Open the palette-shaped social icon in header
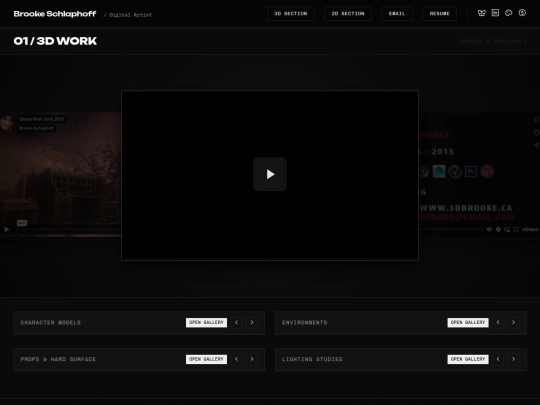 509,13
